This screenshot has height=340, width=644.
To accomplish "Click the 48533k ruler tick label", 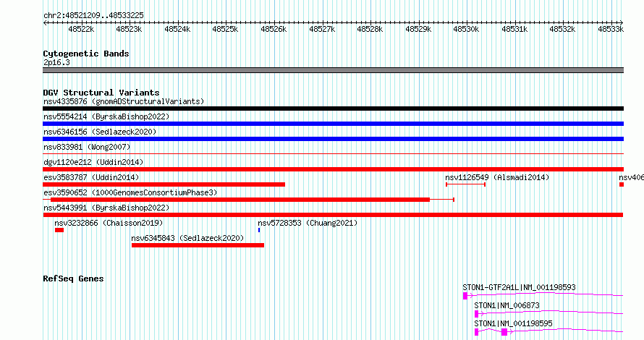I will pyautogui.click(x=611, y=29).
